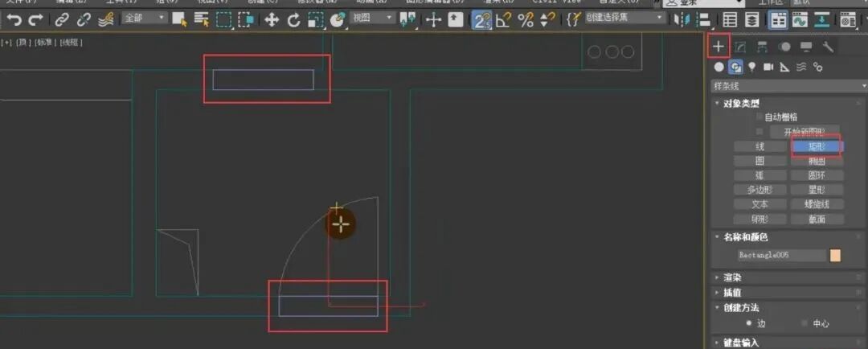Screen dimensions: 868x349
Task: Toggle the start new shape checkbox
Action: pos(759,132)
